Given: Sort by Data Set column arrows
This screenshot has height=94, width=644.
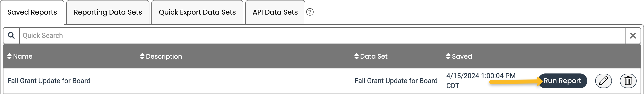Looking at the screenshot, I should 357,56.
